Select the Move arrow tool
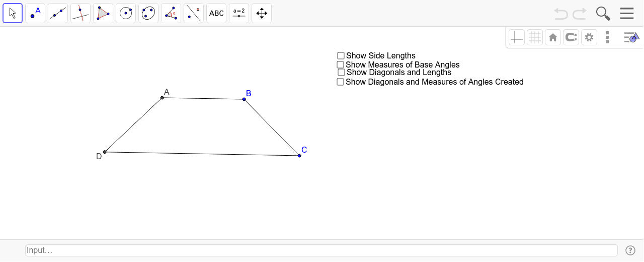The width and height of the screenshot is (644, 262). [x=13, y=13]
